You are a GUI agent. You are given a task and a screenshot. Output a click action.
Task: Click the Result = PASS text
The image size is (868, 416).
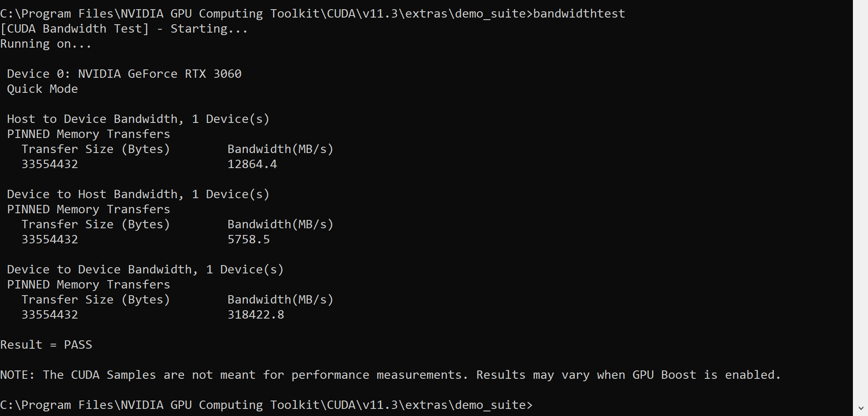click(x=46, y=345)
